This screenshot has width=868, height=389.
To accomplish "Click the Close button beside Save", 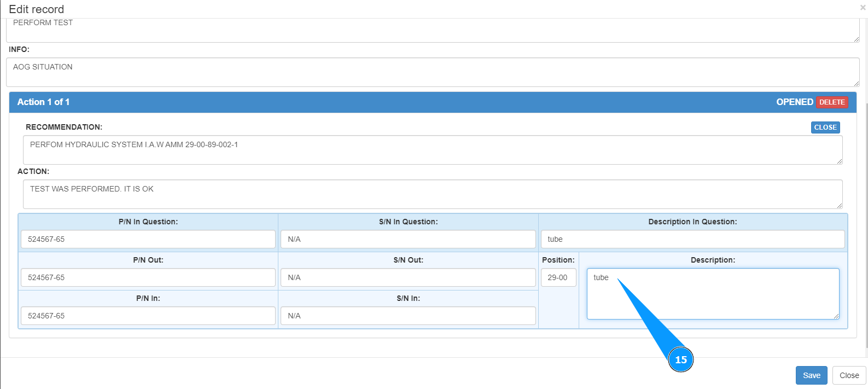I will point(849,375).
